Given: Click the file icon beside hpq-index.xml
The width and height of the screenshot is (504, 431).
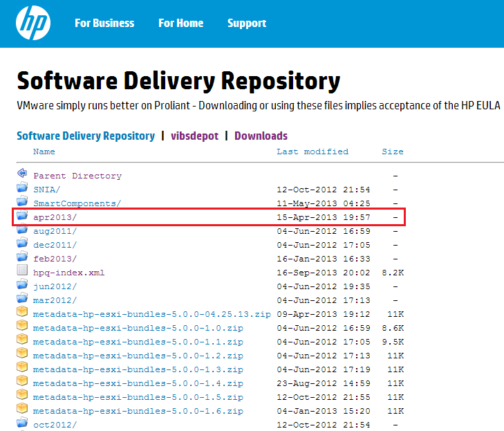Looking at the screenshot, I should [22, 272].
